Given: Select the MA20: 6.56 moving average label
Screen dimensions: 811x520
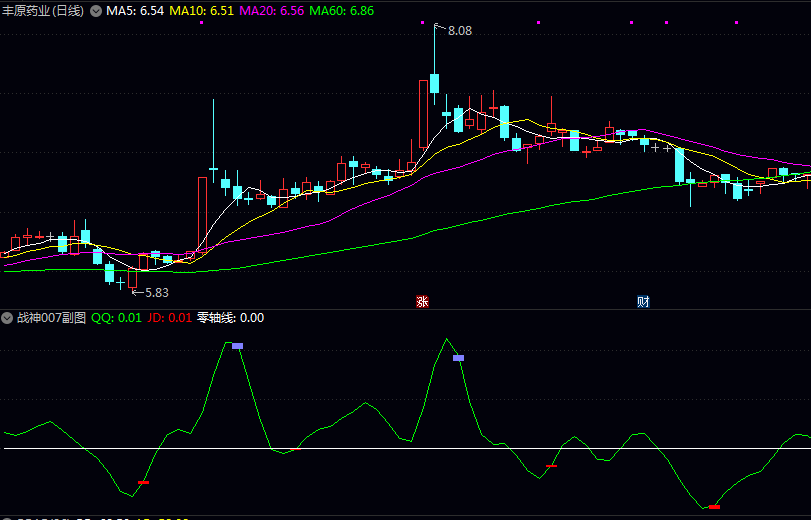Looking at the screenshot, I should [272, 11].
